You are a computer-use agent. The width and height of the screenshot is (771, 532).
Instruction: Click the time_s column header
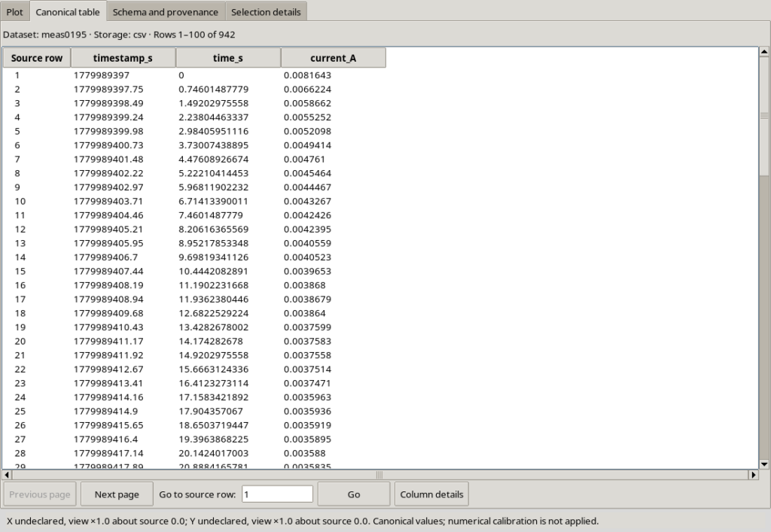228,58
